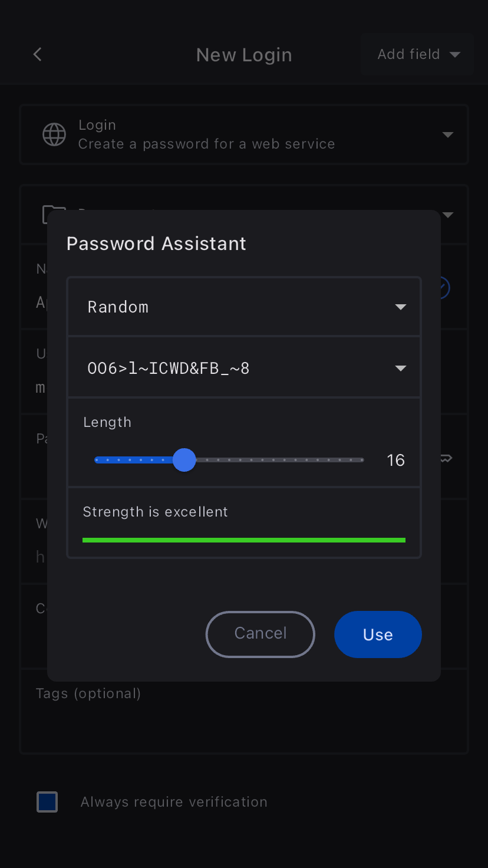Click the password generator icon at the right edge

point(447,458)
